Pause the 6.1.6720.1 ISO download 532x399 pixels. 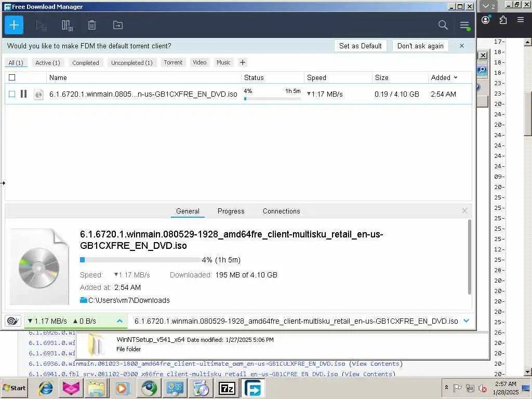click(x=23, y=94)
